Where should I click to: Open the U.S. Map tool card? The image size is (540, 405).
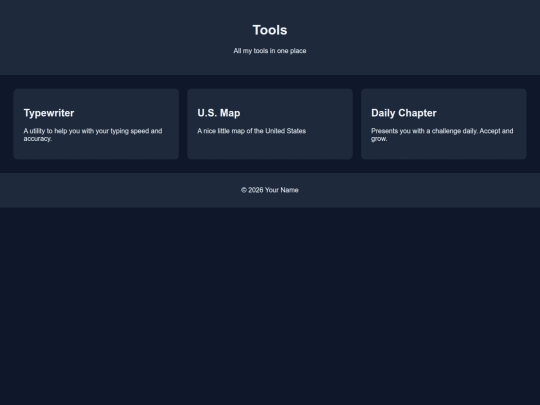tap(270, 124)
